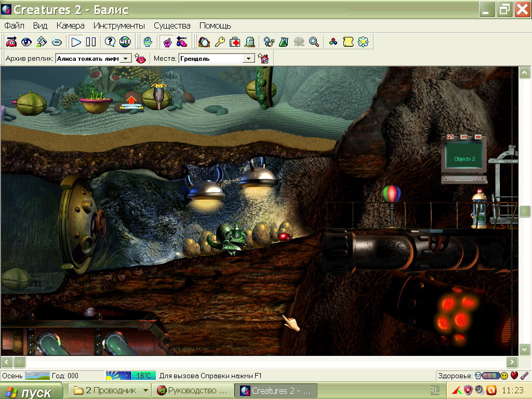Image resolution: width=532 pixels, height=399 pixels.
Task: Click the horizontal scrollbar thumb
Action: click(19, 362)
